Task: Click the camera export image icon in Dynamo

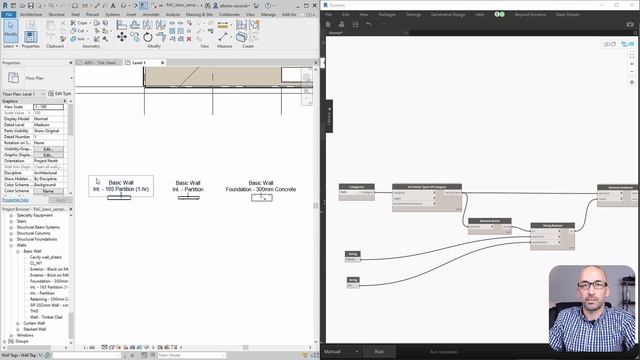Action: 630,24
